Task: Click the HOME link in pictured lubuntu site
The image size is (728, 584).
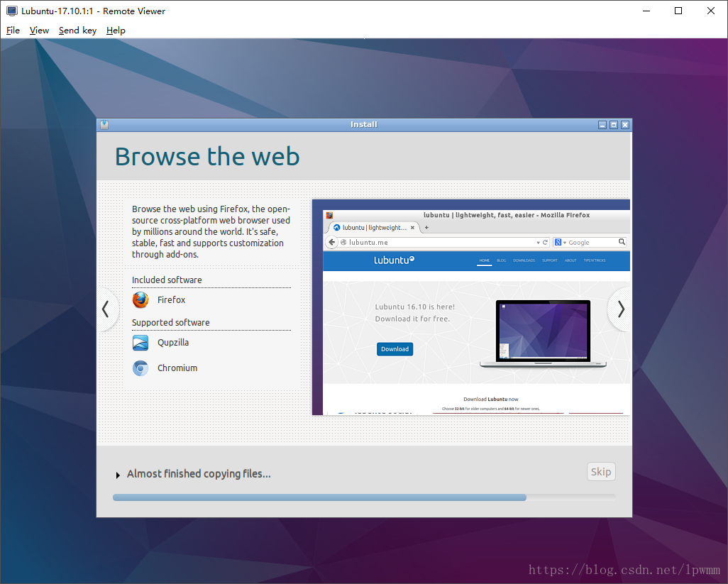Action: pyautogui.click(x=484, y=260)
